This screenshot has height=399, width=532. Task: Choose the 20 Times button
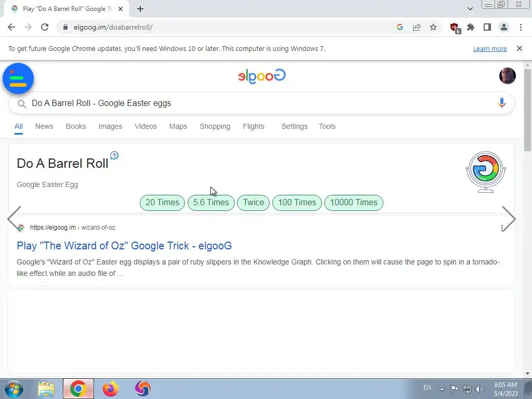pyautogui.click(x=162, y=203)
